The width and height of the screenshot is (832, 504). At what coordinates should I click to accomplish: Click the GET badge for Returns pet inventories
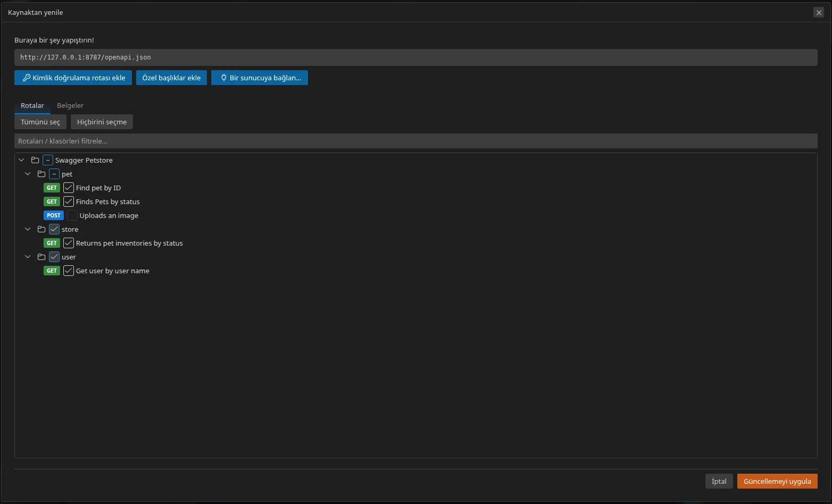tap(52, 243)
